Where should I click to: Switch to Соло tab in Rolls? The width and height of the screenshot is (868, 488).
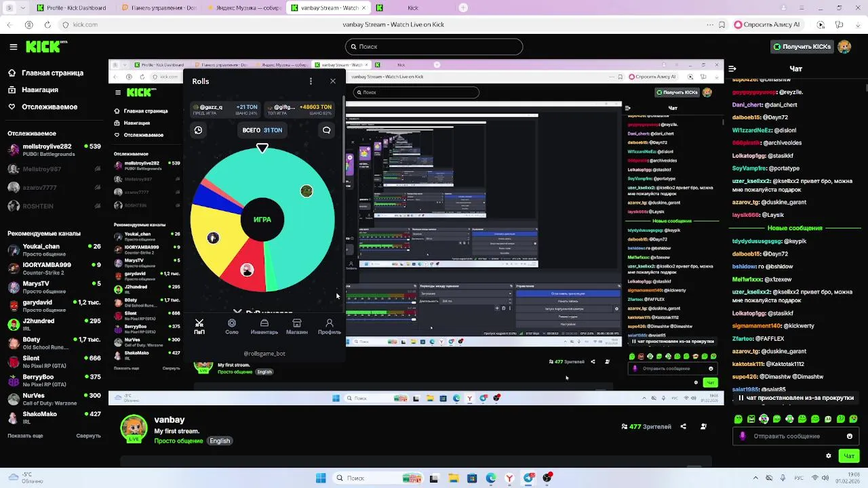coord(232,327)
